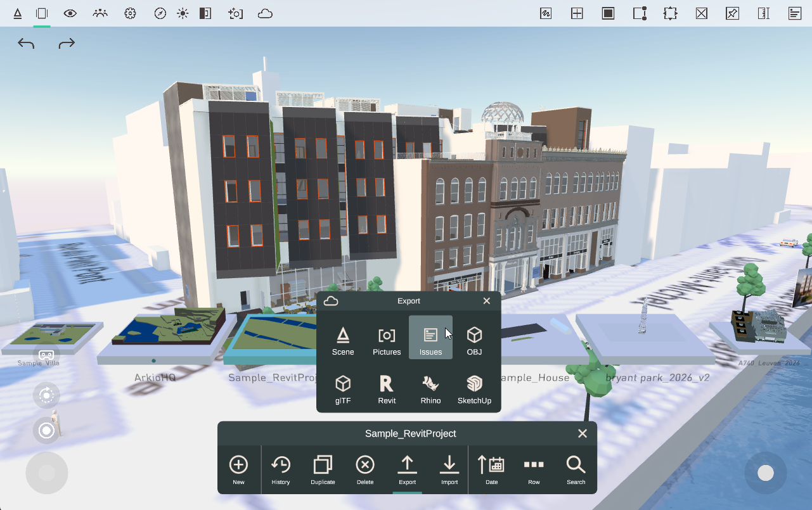This screenshot has width=812, height=510.
Task: Toggle the sun lighting icon
Action: click(183, 13)
